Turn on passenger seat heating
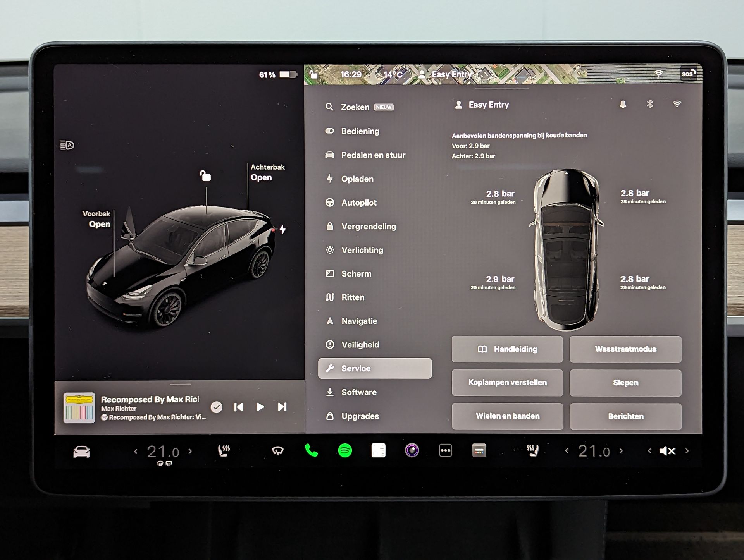This screenshot has height=560, width=744. (x=533, y=451)
